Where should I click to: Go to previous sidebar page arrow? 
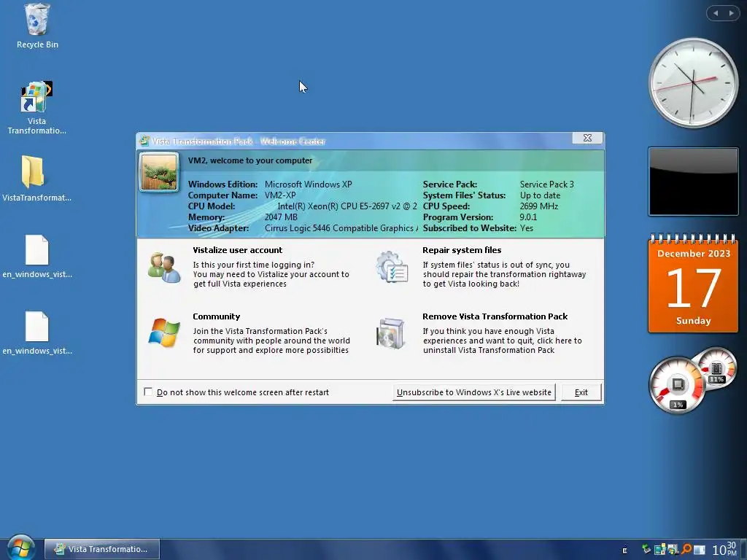pos(716,13)
